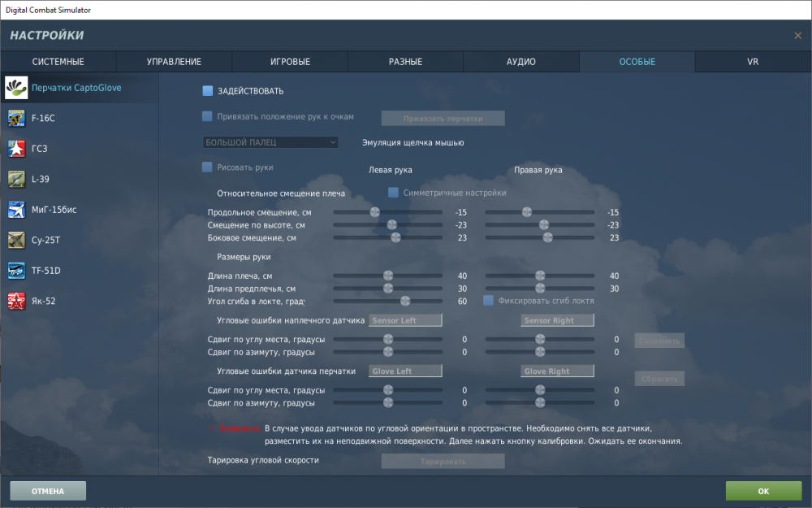Image resolution: width=812 pixels, height=508 pixels.
Task: Click the Тарировать button
Action: click(x=443, y=461)
